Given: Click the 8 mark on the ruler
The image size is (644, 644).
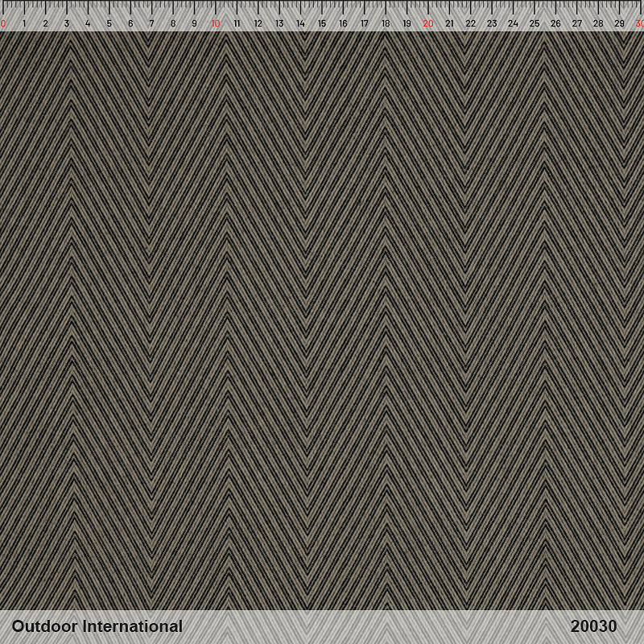Looking at the screenshot, I should tap(172, 24).
